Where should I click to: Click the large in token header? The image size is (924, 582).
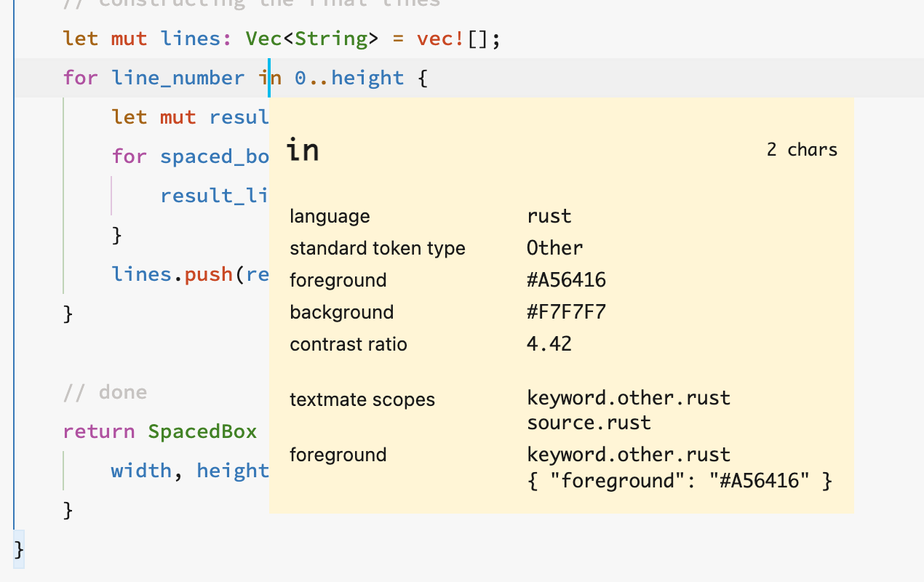click(x=303, y=150)
